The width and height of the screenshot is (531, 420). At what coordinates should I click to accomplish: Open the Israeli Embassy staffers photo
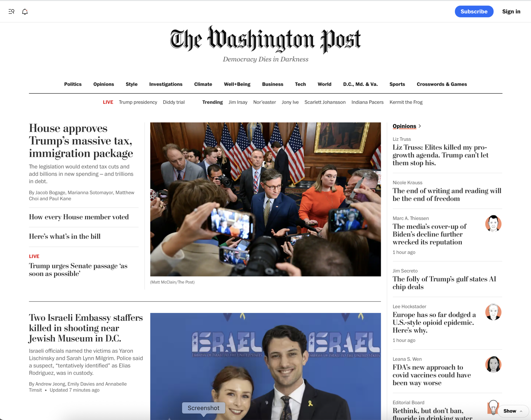265,366
